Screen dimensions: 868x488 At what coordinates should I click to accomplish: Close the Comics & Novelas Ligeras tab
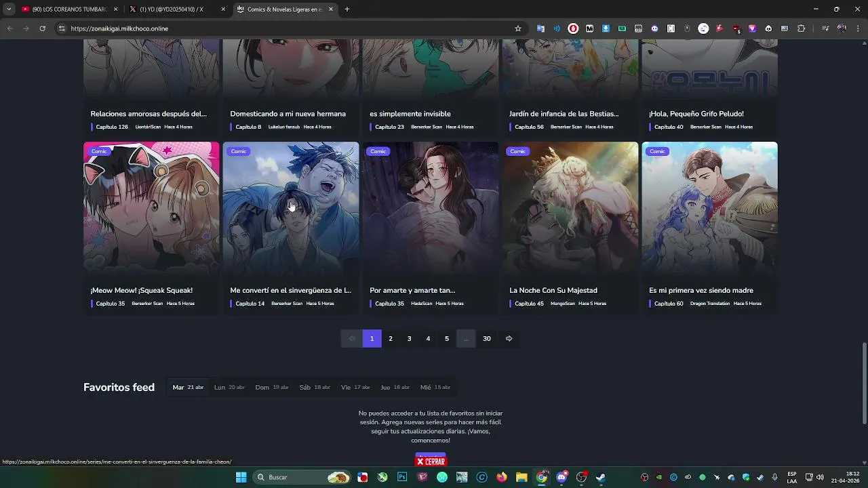click(x=331, y=9)
